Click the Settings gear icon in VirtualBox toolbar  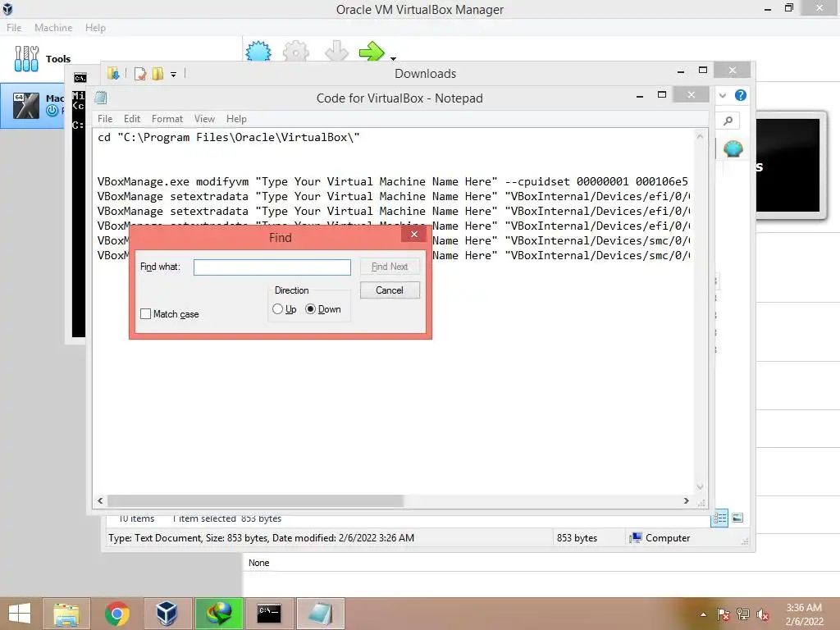(x=295, y=52)
